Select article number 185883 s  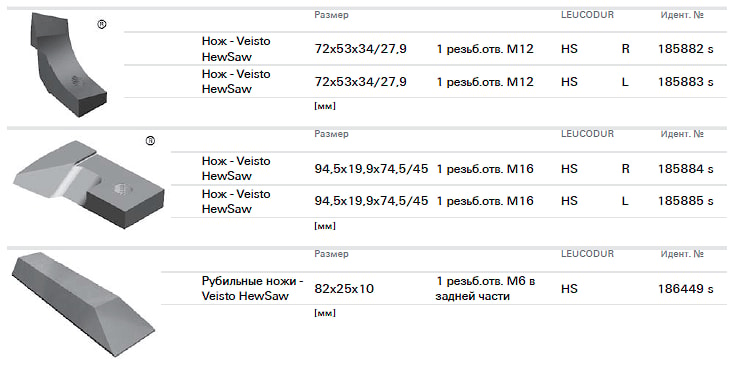[x=685, y=82]
